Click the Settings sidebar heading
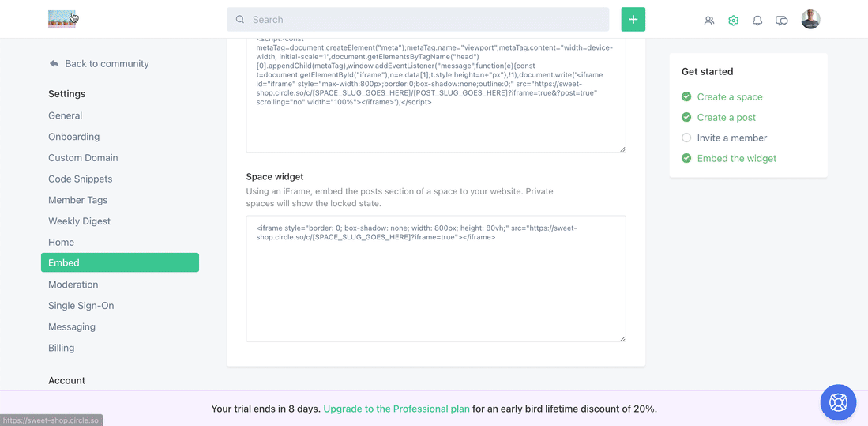This screenshot has width=868, height=426. (67, 94)
